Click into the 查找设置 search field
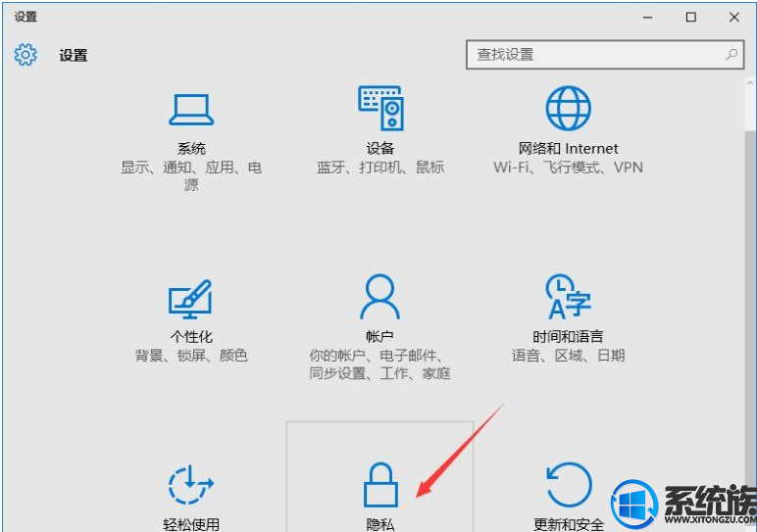This screenshot has width=757, height=532. click(x=605, y=55)
